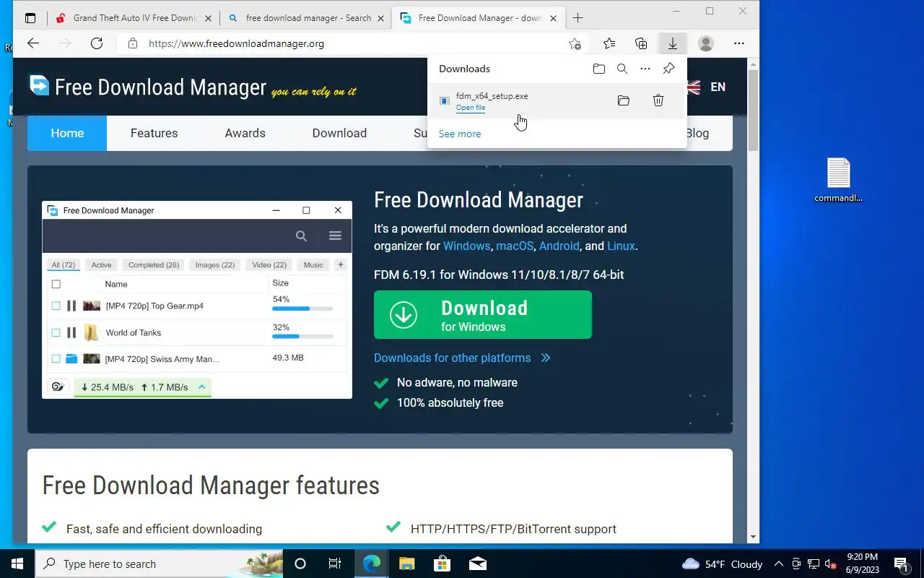
Task: Open the Windows Start menu
Action: point(17,564)
